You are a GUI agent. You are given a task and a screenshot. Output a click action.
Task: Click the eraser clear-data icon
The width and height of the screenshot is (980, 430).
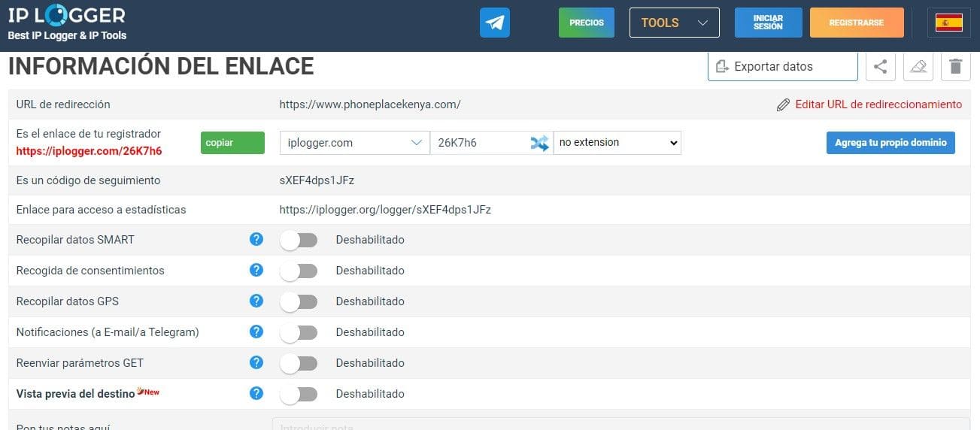tap(918, 66)
